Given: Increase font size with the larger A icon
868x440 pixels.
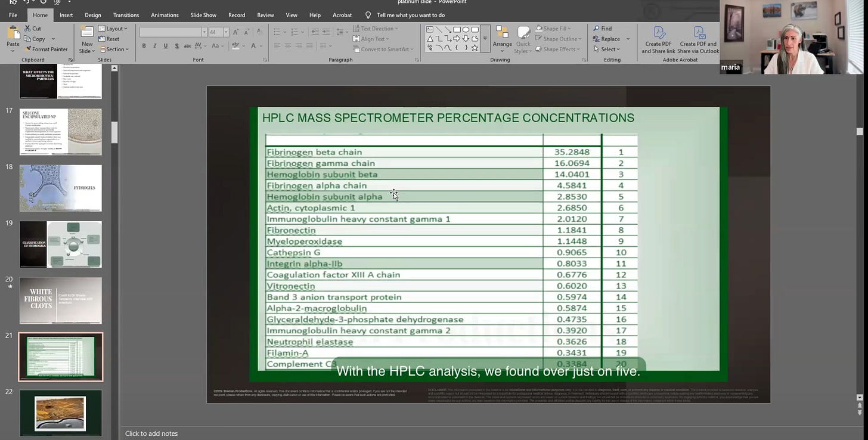Looking at the screenshot, I should (235, 32).
